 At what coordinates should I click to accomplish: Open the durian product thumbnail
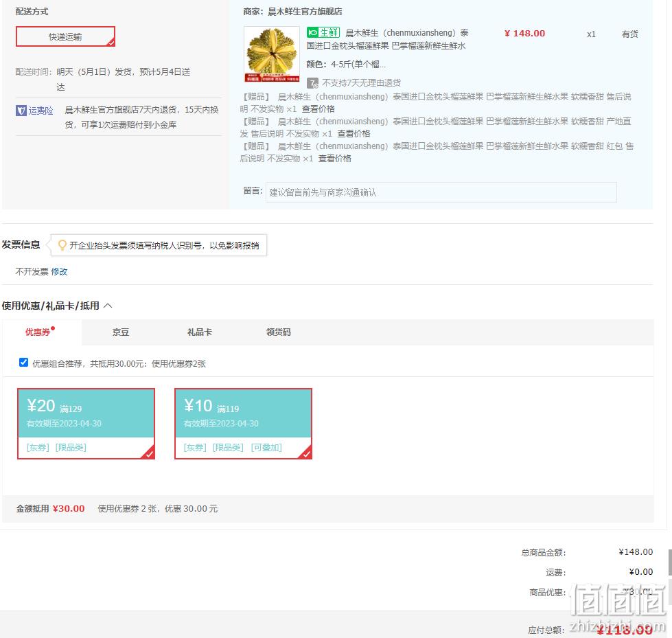point(272,54)
